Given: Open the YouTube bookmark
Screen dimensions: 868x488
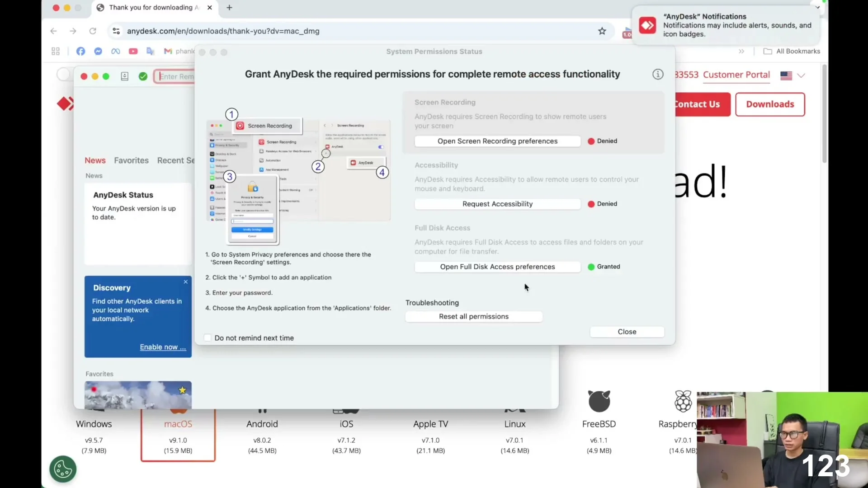Looking at the screenshot, I should coord(133,52).
